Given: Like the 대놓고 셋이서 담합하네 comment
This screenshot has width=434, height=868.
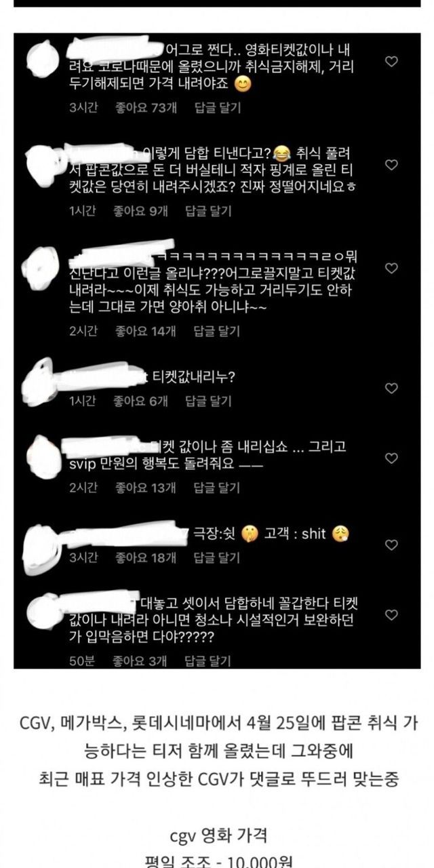Looking at the screenshot, I should pyautogui.click(x=391, y=615).
